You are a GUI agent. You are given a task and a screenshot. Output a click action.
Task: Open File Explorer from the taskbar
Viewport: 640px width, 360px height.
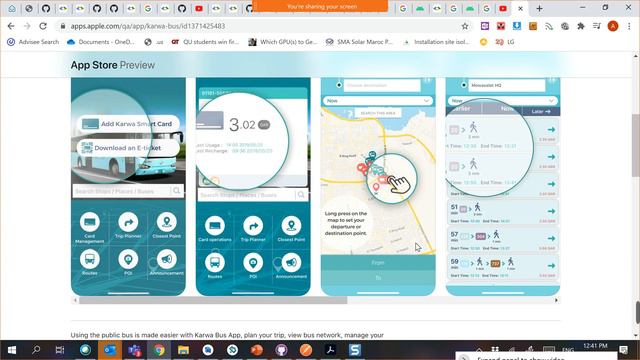(x=183, y=350)
